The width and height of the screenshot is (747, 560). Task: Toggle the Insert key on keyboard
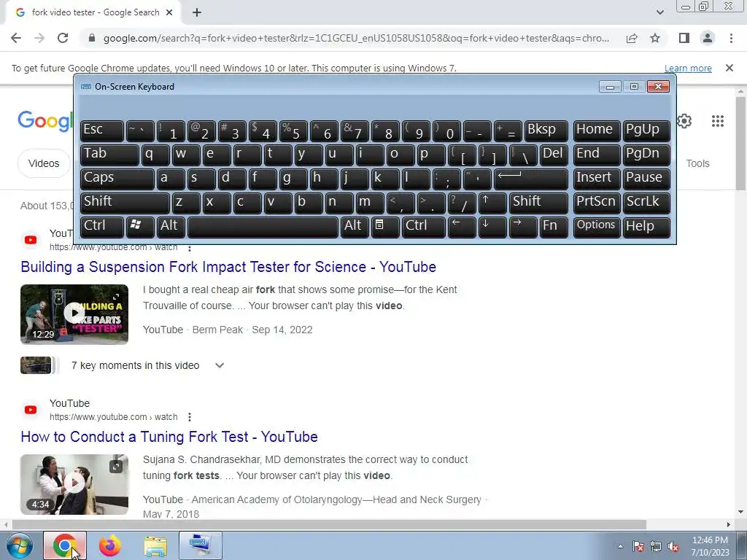pos(597,179)
